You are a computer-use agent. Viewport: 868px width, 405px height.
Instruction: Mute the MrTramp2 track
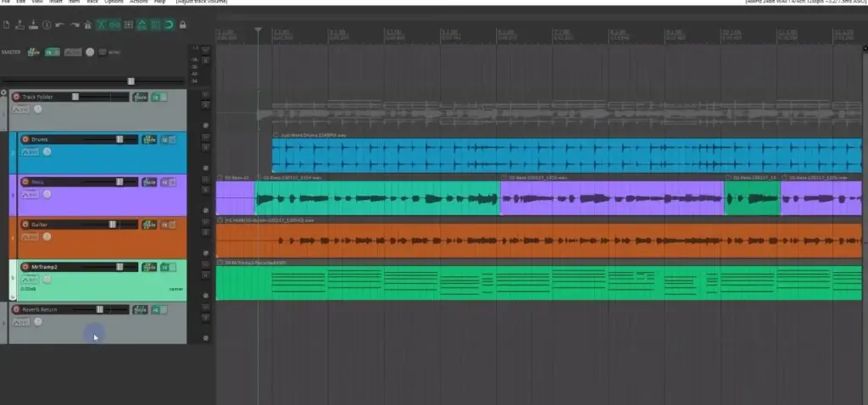pos(206,265)
